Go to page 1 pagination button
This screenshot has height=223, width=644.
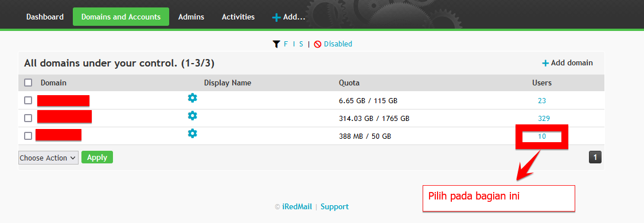click(595, 157)
